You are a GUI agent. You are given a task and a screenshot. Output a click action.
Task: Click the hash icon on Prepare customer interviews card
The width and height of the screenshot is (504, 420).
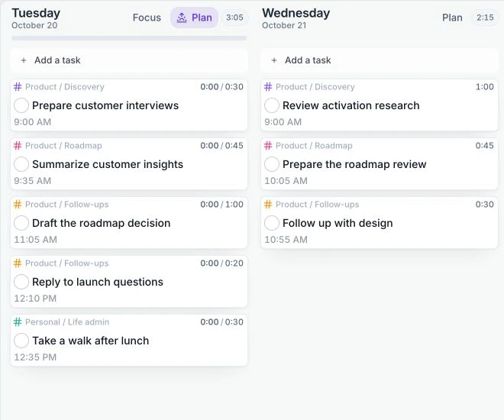click(18, 87)
